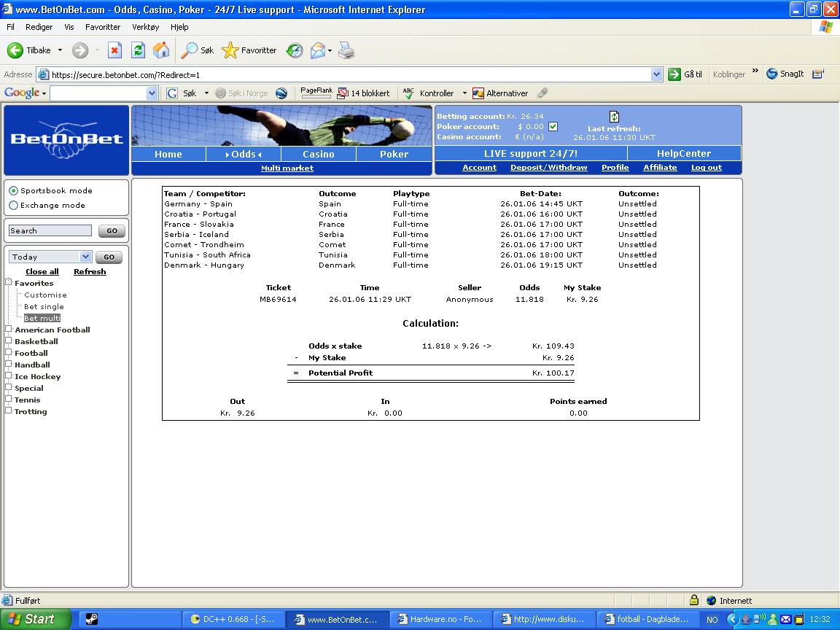Viewport: 840px width, 630px height.
Task: Click in the Google toolbar search field
Action: 98,93
